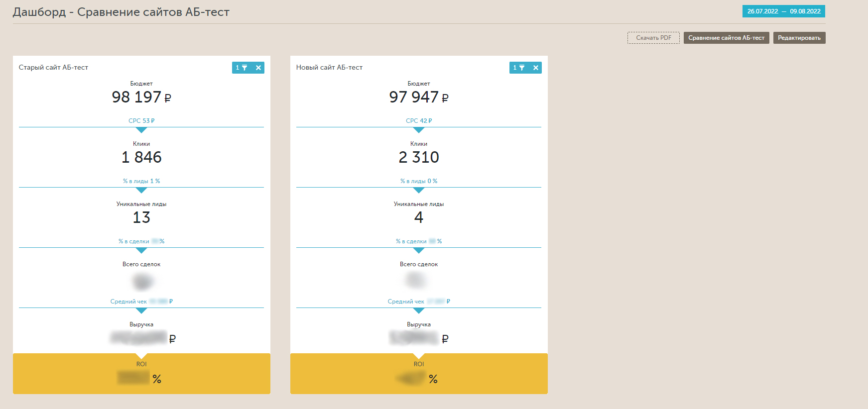Click CPC 42 ₽ label

click(419, 121)
